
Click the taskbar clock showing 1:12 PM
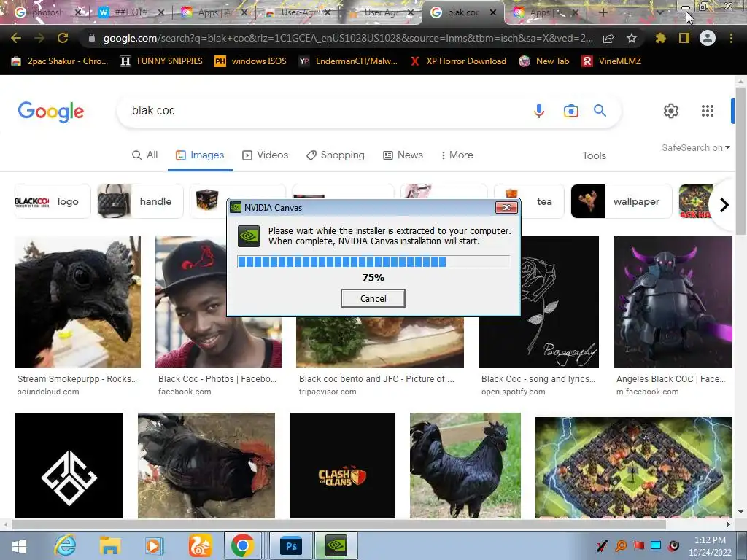710,546
